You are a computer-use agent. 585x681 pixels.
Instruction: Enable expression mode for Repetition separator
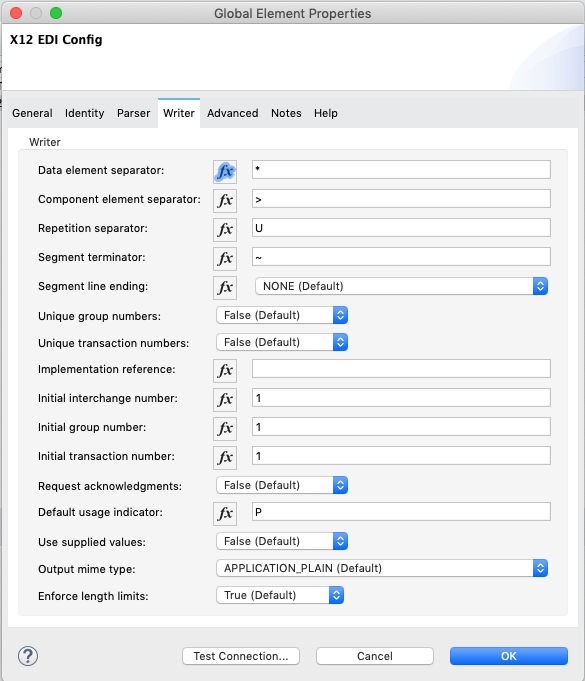[x=225, y=230]
